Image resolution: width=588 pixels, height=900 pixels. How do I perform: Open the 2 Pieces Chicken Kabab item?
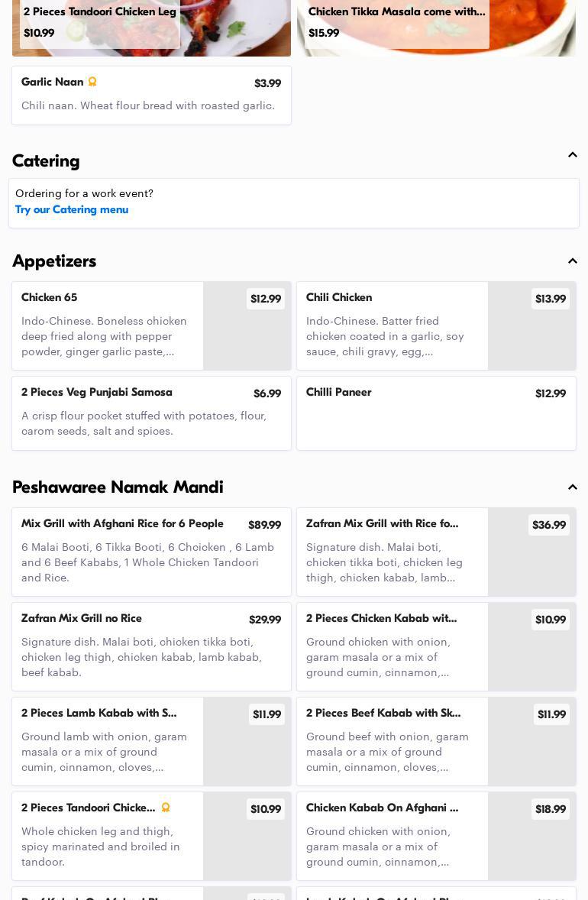(x=392, y=646)
